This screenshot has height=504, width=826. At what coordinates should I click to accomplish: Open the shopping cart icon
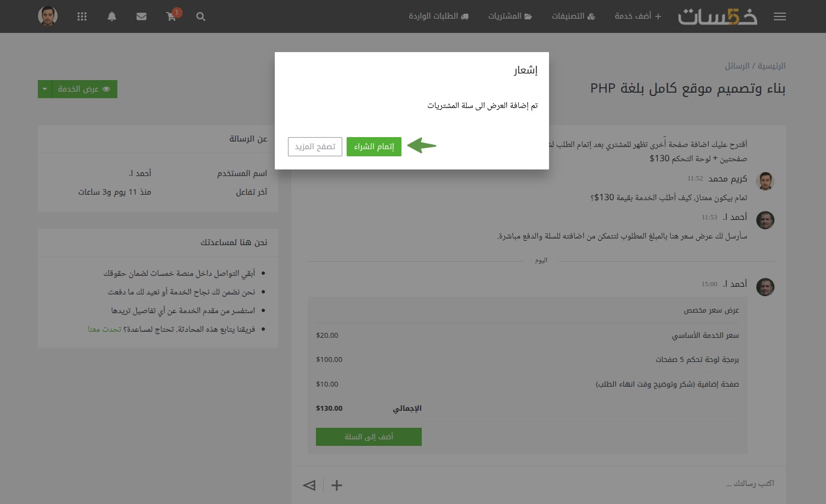(172, 16)
